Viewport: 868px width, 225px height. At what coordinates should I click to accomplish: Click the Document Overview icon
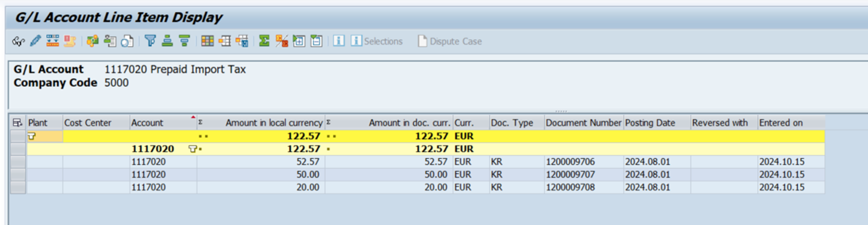click(x=110, y=41)
